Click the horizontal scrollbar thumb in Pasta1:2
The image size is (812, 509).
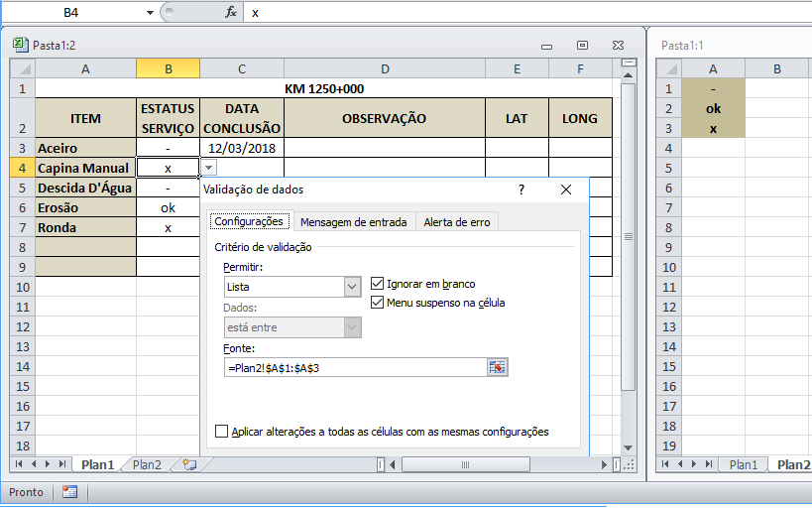coord(466,464)
